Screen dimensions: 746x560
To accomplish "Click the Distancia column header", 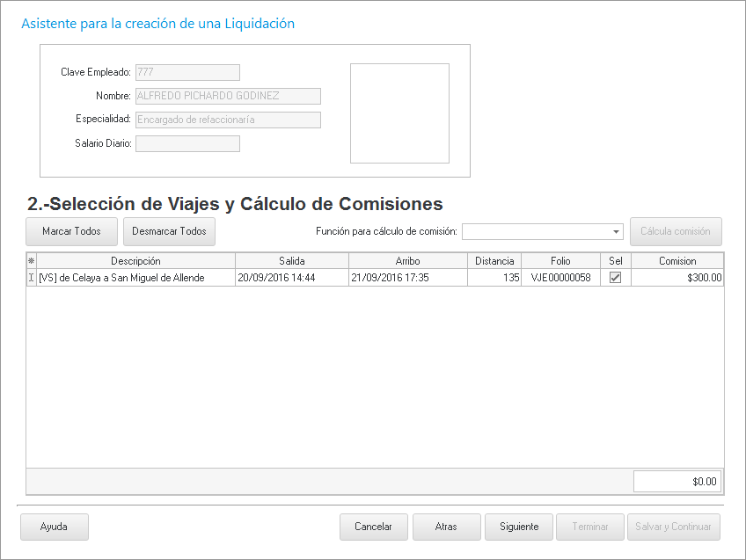I will pos(494,261).
